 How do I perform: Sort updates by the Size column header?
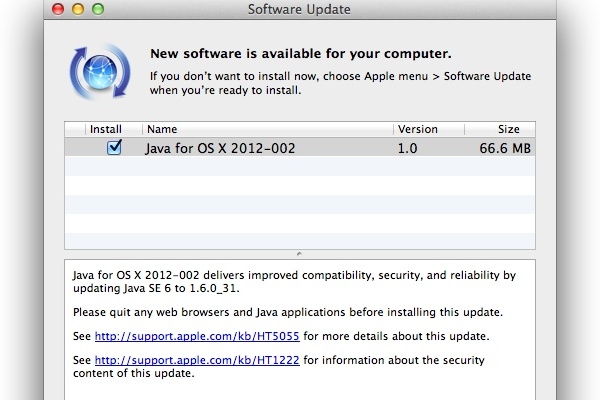click(500, 129)
